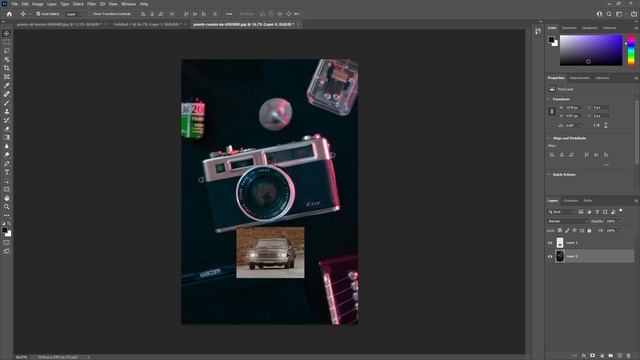Select the Layer 1 thumbnail

pos(560,243)
